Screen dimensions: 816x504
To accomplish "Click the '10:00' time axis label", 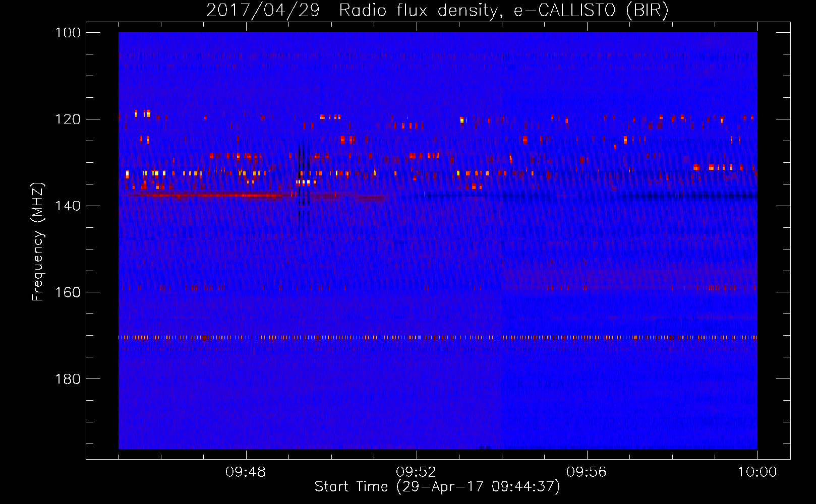I will click(x=757, y=472).
